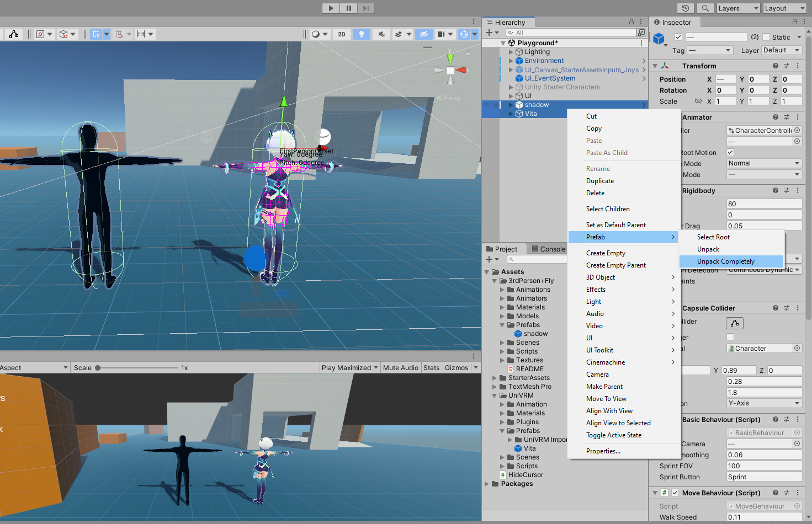Select the UI_EventSystem object

point(550,78)
